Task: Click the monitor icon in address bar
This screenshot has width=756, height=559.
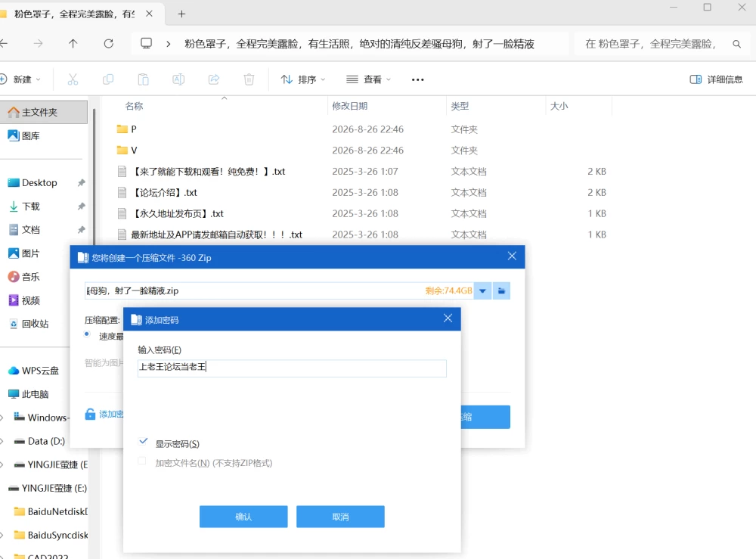Action: [146, 43]
